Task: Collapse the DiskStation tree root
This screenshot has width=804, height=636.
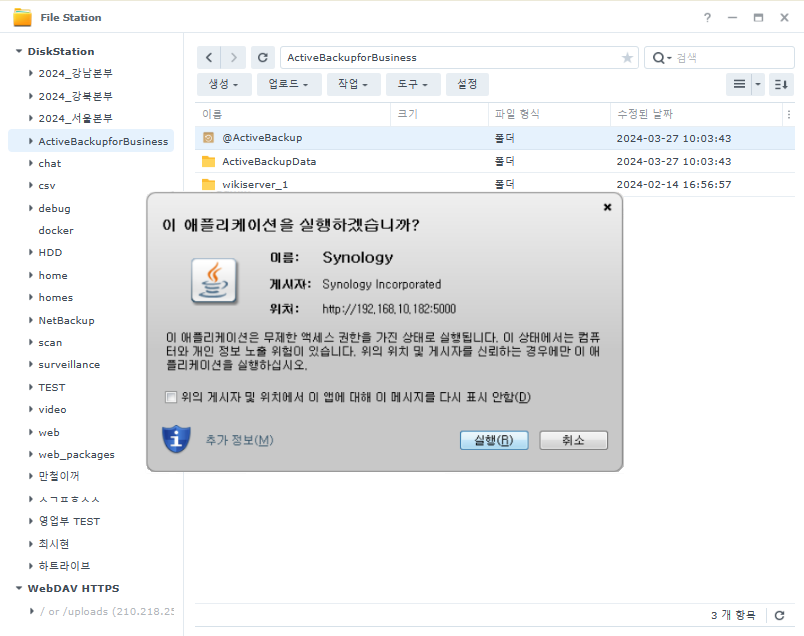Action: click(19, 51)
